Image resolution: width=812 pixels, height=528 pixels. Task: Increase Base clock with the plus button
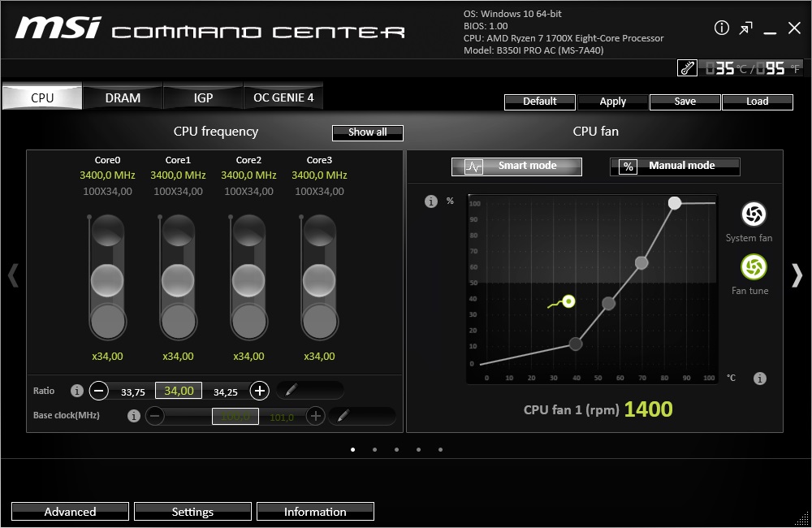[x=315, y=416]
